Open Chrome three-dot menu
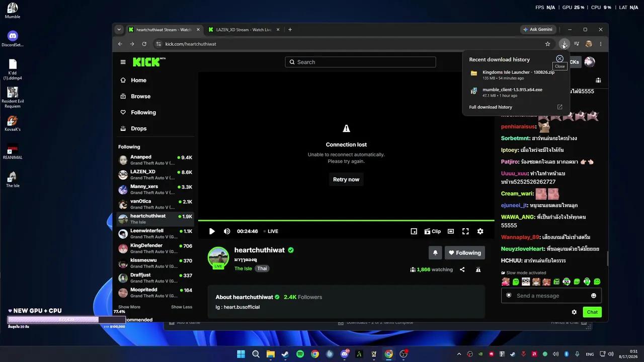 (601, 44)
